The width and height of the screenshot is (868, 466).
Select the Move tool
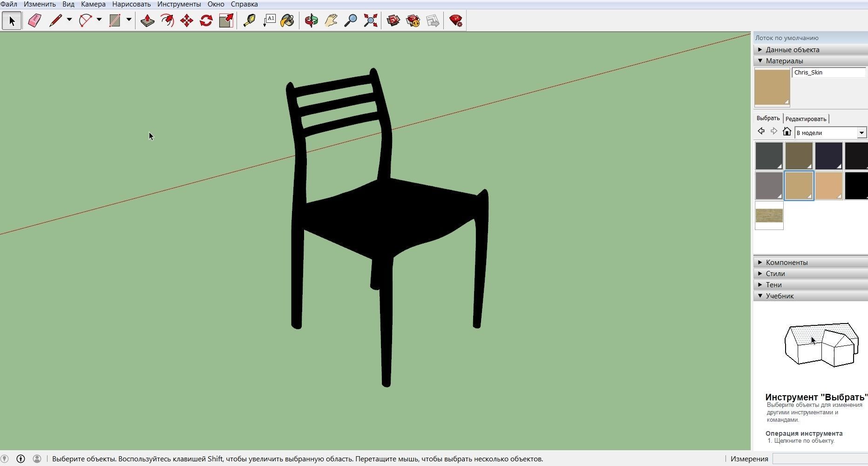click(187, 20)
